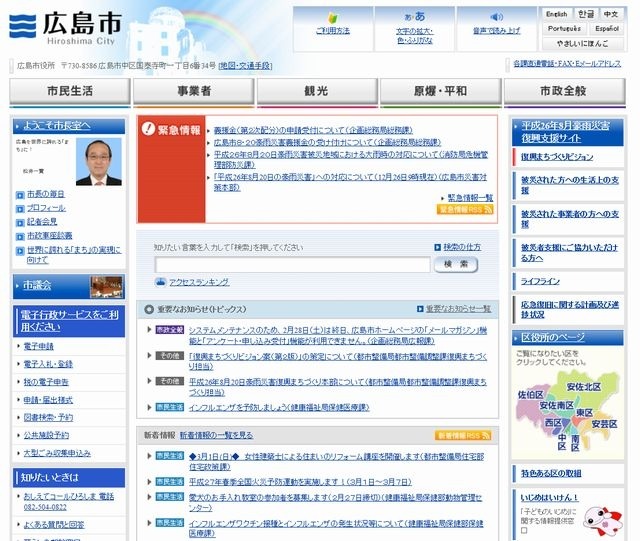640x541 pixels.
Task: Click the Hiroshima City logo
Action: point(66,27)
